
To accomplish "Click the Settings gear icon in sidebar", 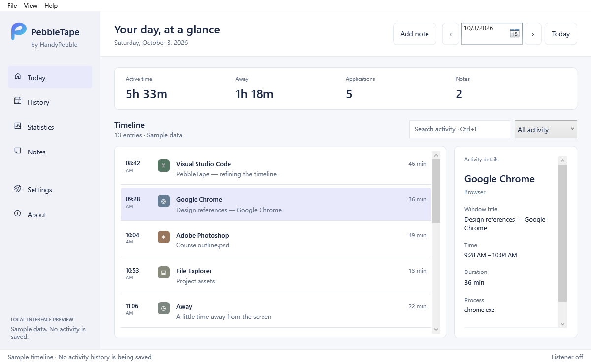I will click(18, 188).
